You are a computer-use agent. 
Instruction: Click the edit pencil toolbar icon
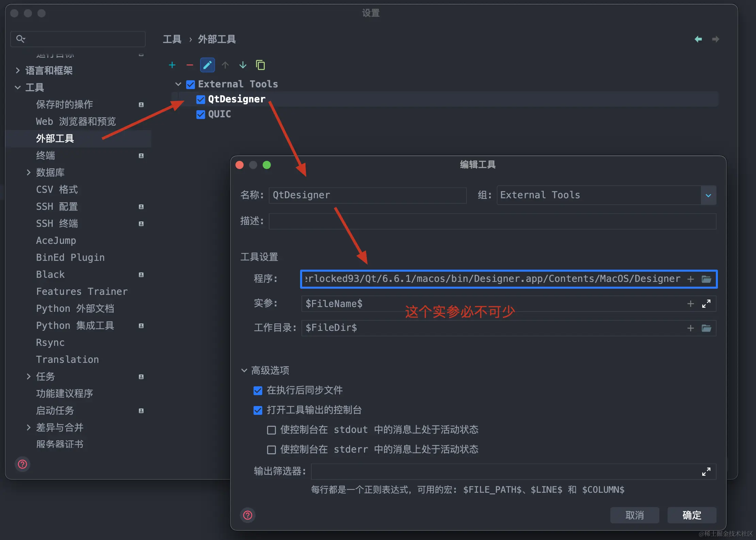pyautogui.click(x=207, y=65)
